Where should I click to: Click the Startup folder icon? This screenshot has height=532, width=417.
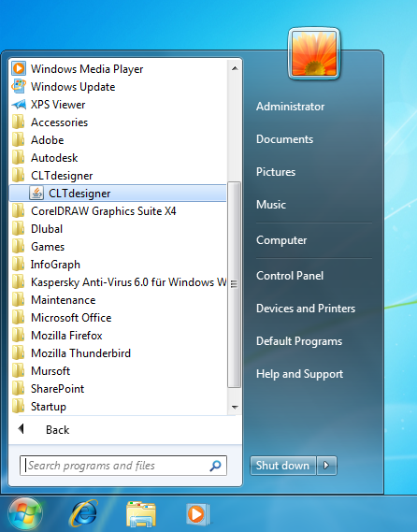(x=19, y=406)
